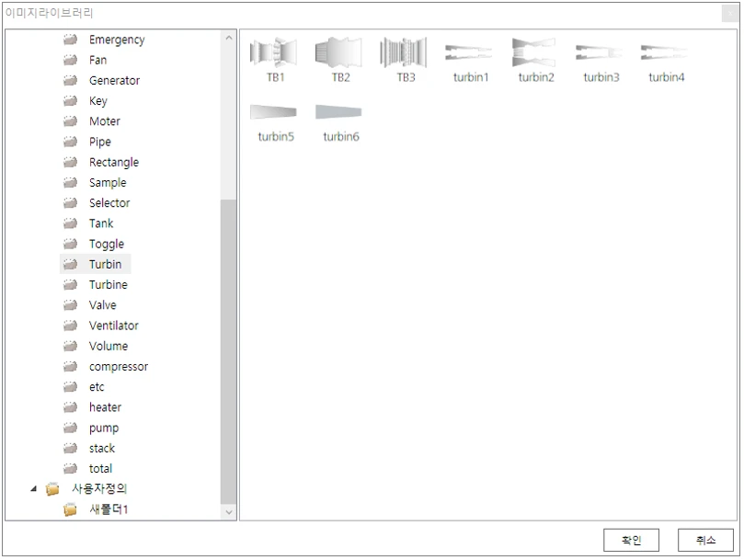
Task: Open the stack category
Action: tap(102, 448)
